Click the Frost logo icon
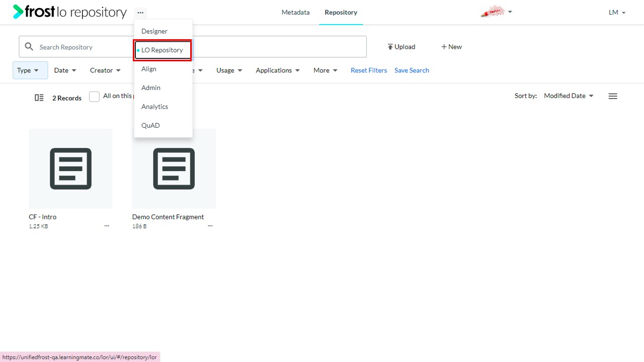This screenshot has width=644, height=362. [18, 12]
